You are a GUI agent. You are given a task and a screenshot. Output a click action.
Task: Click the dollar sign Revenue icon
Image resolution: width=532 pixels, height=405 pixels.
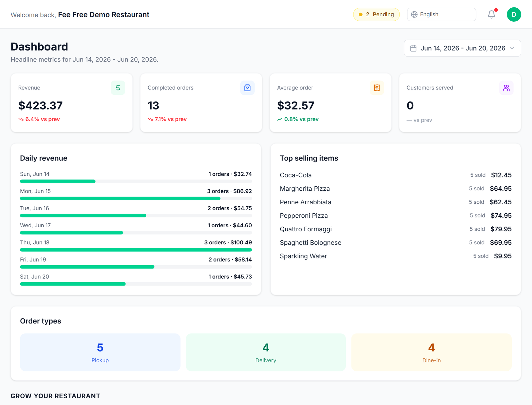click(118, 88)
